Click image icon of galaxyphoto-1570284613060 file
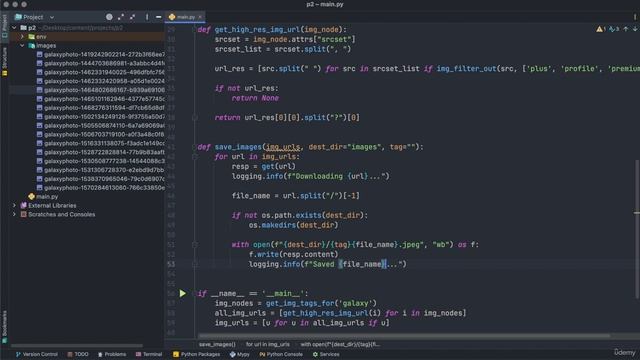640x360 pixels. click(40, 188)
